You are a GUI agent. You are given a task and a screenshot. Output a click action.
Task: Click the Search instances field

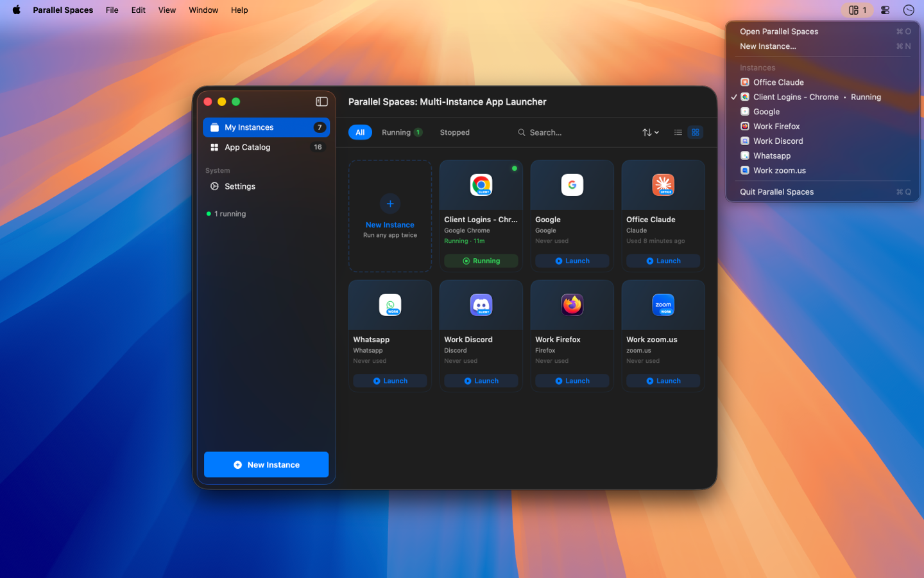pos(571,132)
